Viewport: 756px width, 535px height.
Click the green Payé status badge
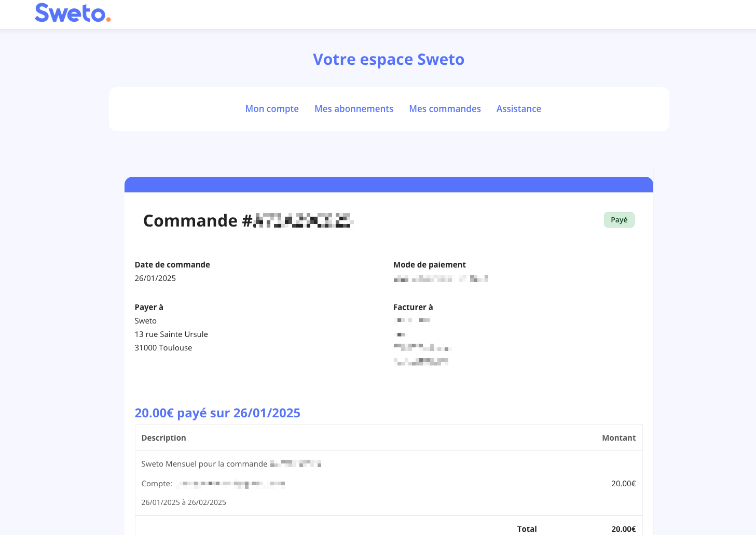tap(618, 220)
